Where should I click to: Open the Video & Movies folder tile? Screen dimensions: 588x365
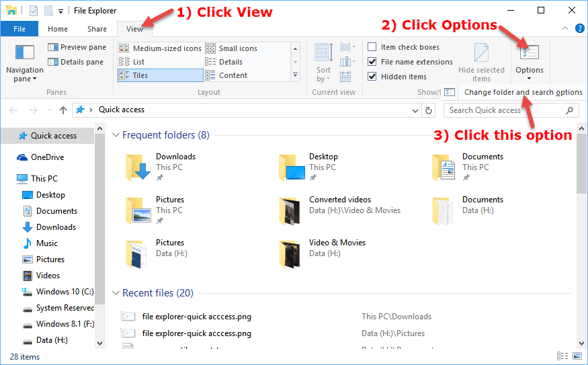pos(323,253)
